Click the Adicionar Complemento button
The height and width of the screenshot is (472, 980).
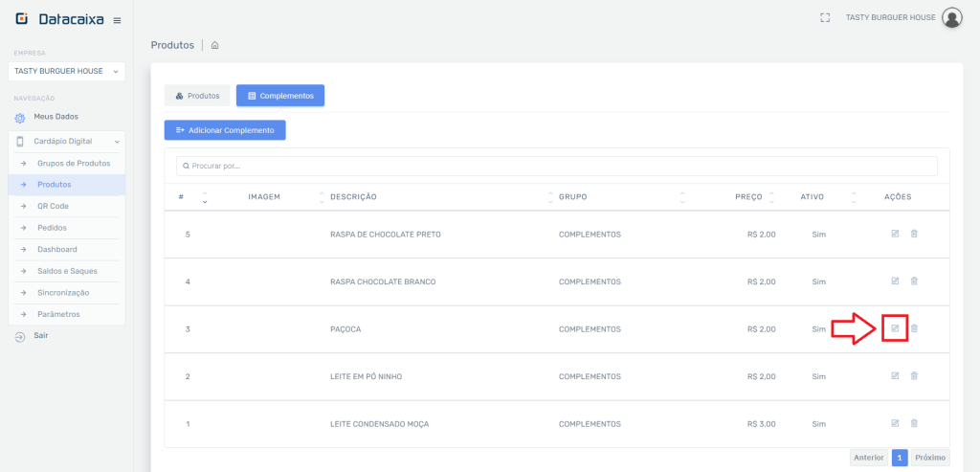[225, 130]
